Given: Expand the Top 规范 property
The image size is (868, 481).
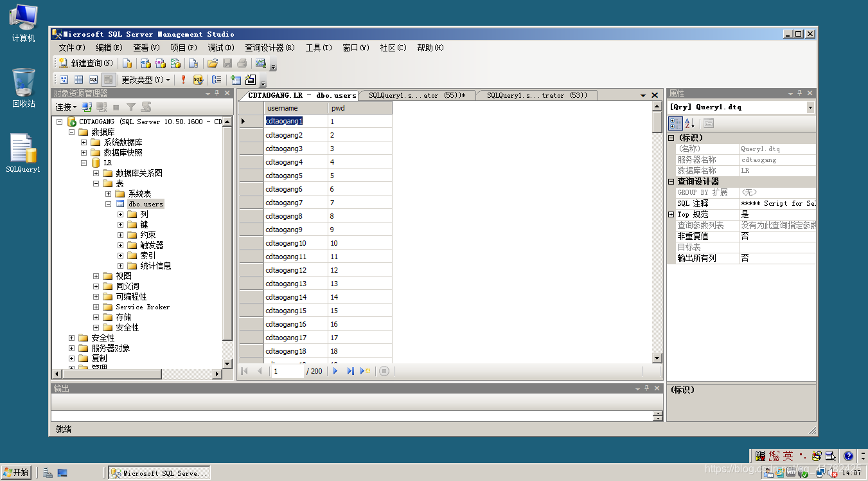Looking at the screenshot, I should click(x=671, y=214).
